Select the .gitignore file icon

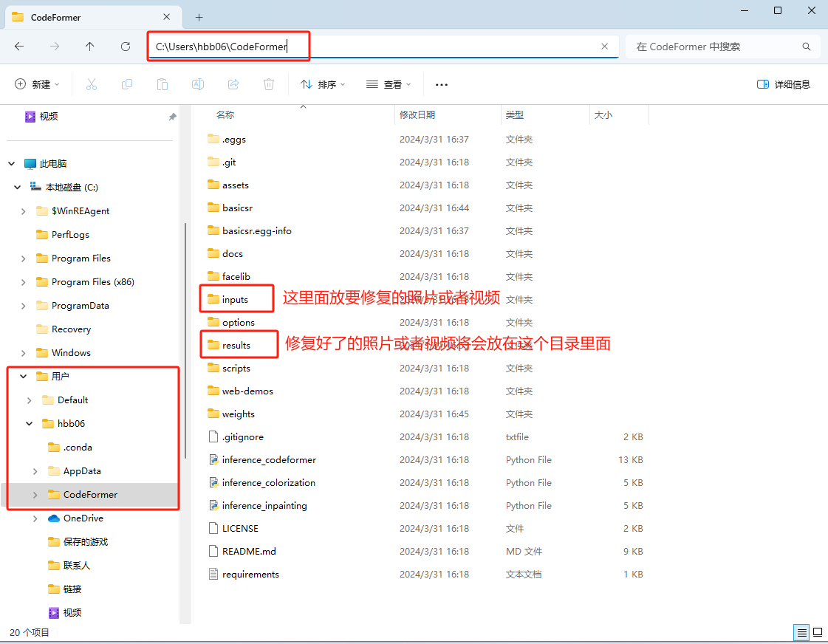click(x=213, y=437)
